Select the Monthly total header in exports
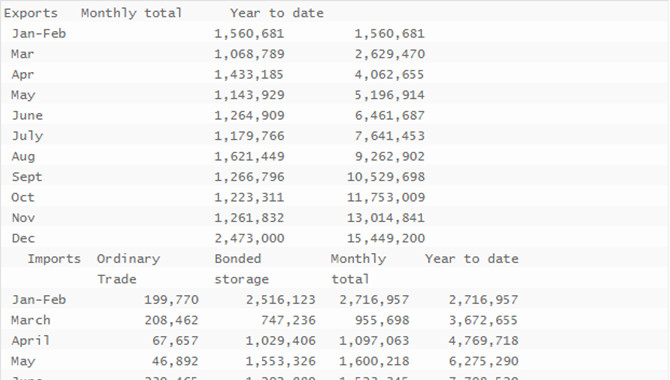 [x=131, y=13]
